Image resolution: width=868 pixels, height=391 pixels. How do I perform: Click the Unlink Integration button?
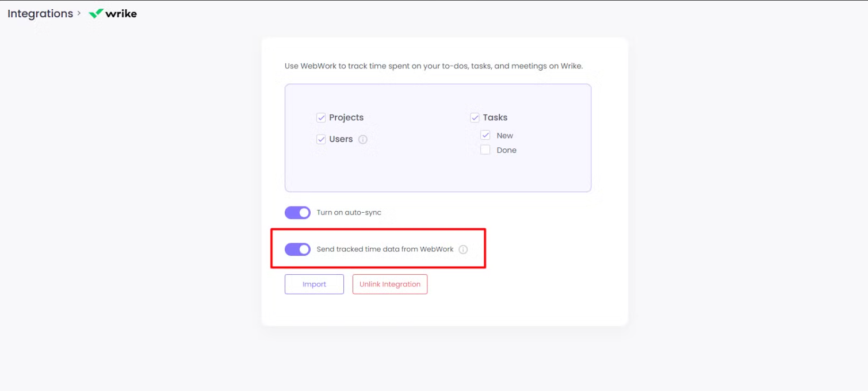tap(389, 284)
